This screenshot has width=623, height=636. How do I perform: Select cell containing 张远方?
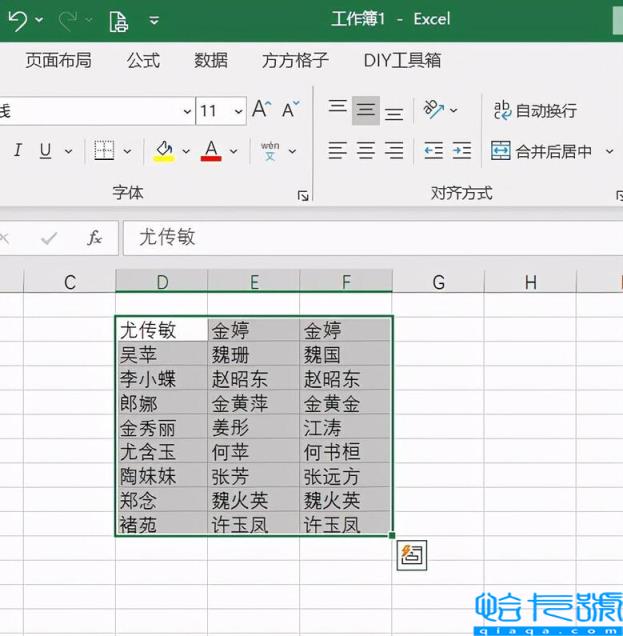pyautogui.click(x=346, y=475)
